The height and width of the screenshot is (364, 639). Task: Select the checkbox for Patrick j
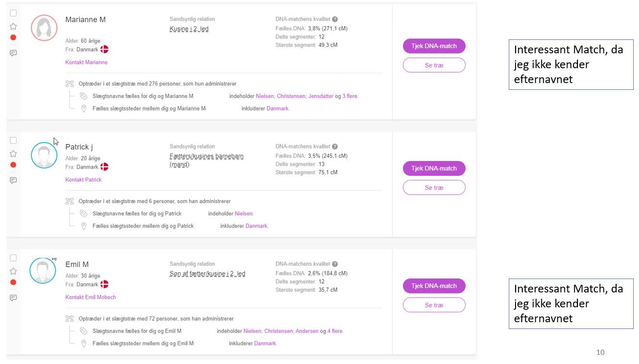[x=13, y=140]
